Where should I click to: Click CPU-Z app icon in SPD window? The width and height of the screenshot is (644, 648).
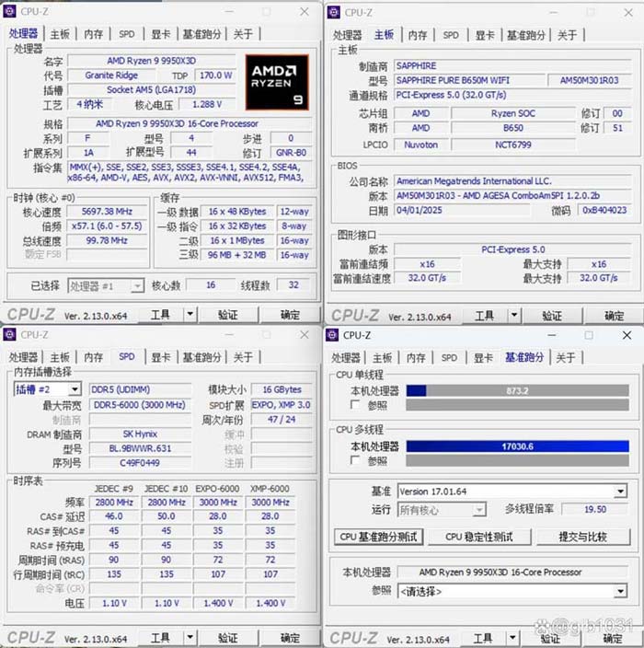(9, 334)
